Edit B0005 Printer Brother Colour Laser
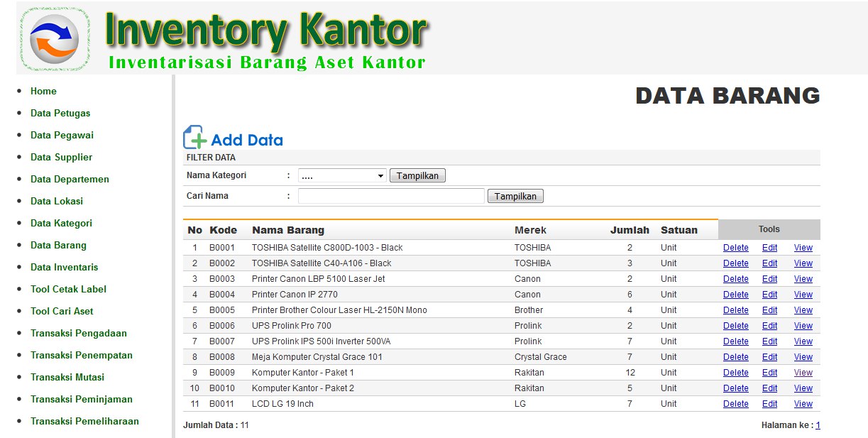868x438 pixels. [x=770, y=310]
